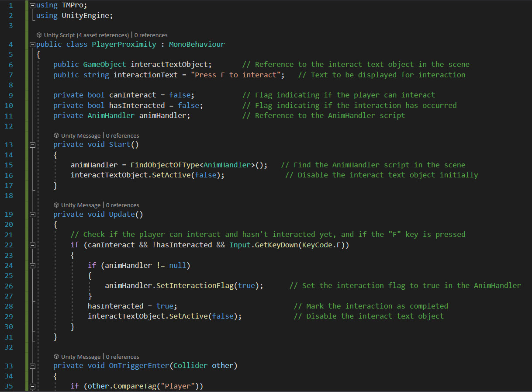Click comment 'Disable the interact text object initially'
This screenshot has width=532, height=392.
388,175
